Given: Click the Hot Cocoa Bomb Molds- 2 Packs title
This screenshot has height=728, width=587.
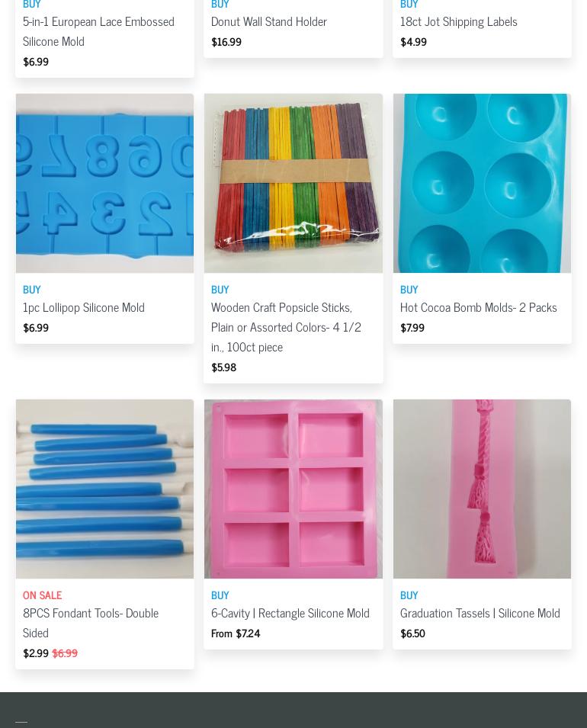Looking at the screenshot, I should [478, 308].
